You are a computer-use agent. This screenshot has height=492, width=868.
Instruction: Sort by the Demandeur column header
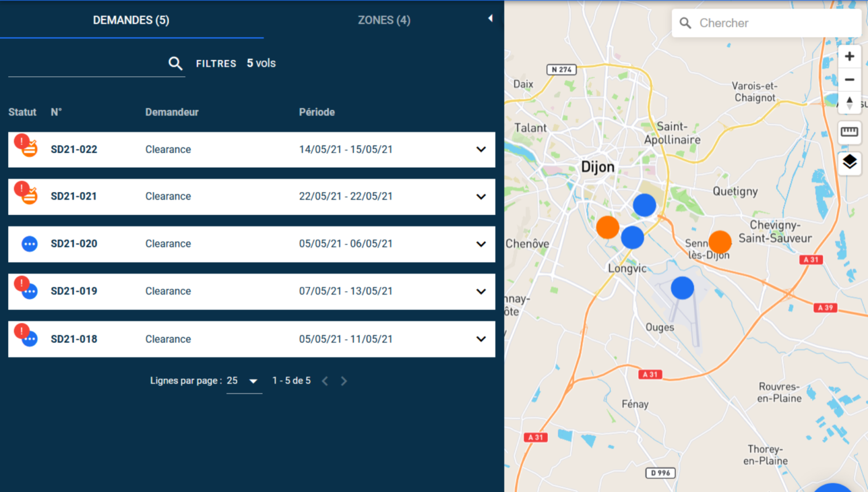(x=172, y=112)
